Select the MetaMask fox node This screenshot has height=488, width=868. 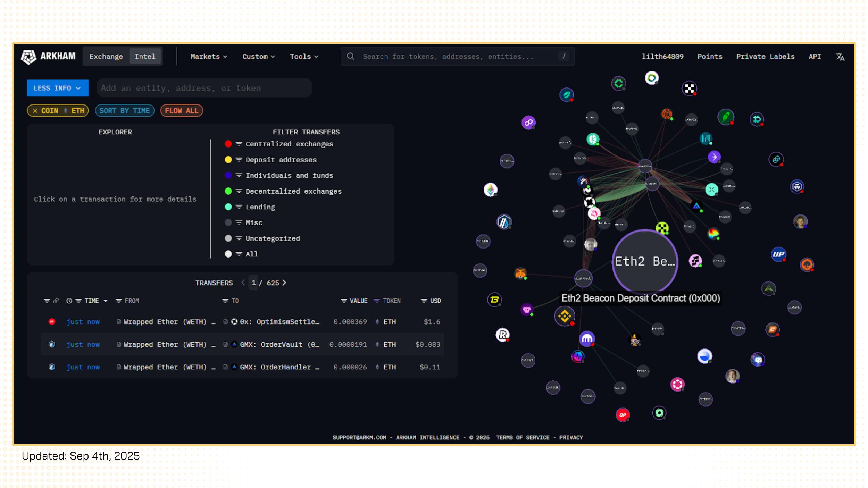(520, 274)
